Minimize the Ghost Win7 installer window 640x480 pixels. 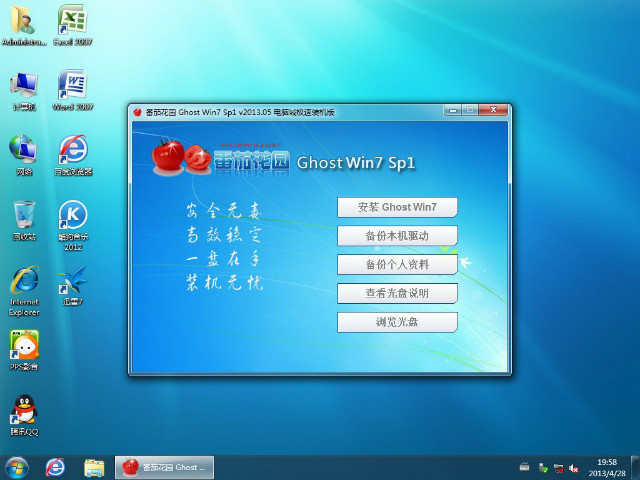click(453, 110)
